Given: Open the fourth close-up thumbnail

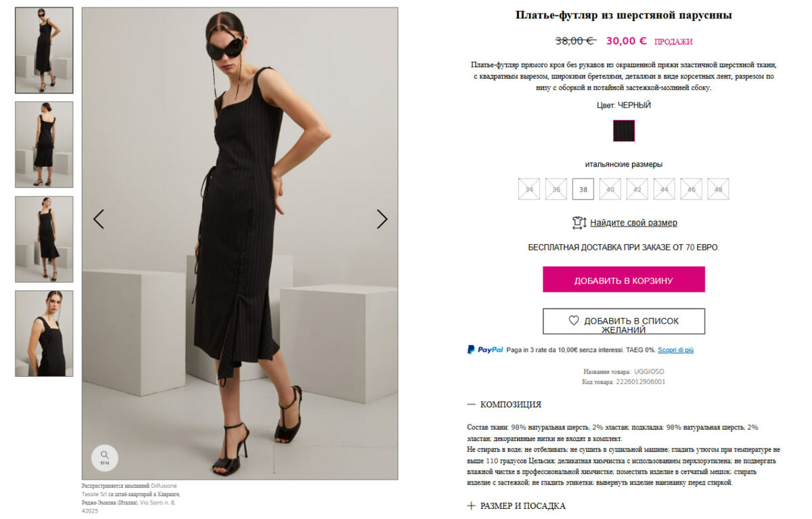Looking at the screenshot, I should point(44,334).
